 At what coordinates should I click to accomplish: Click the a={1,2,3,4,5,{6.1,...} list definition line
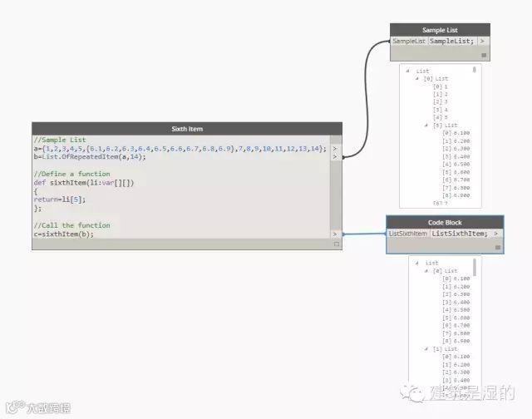tap(180, 149)
